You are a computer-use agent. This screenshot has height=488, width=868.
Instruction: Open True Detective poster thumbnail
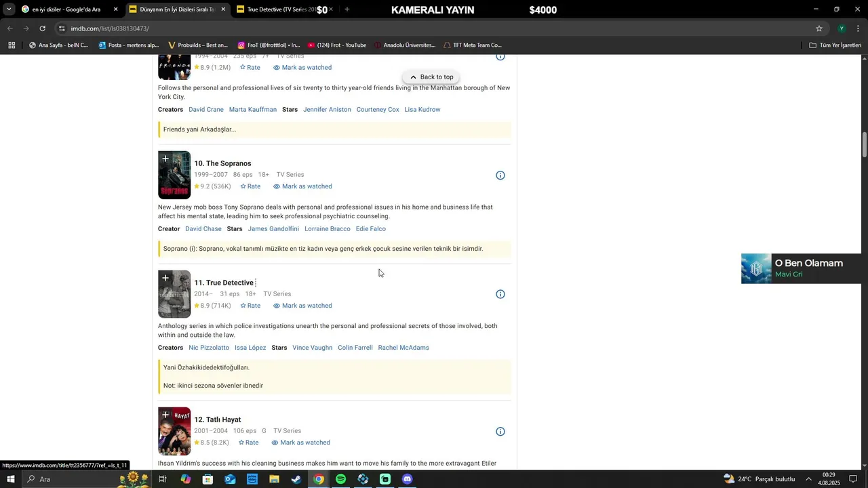click(174, 294)
